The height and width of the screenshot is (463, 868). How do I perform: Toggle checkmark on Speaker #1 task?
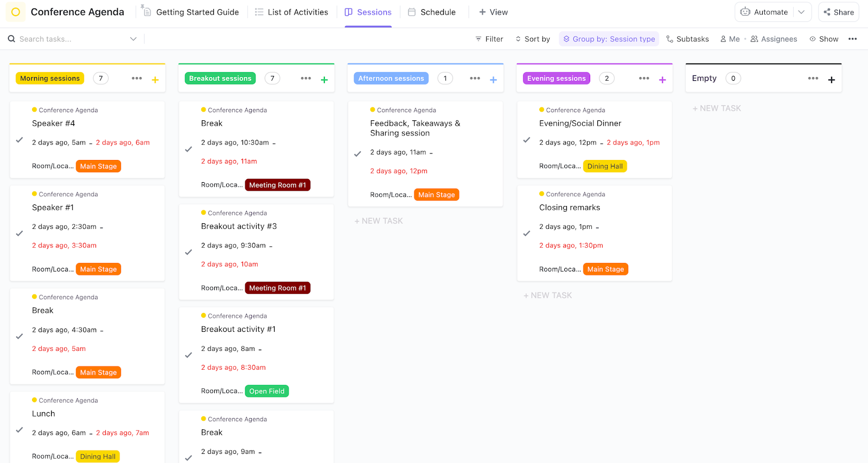click(x=20, y=234)
